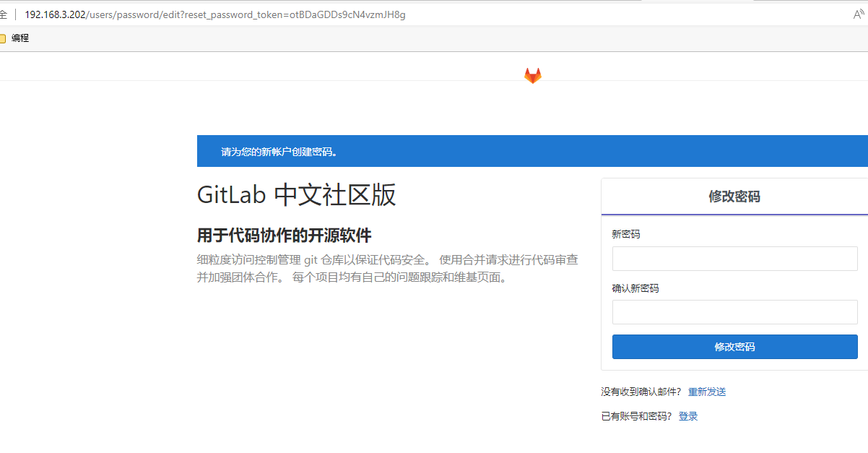Screen dimensions: 868x453
Task: Click the heading GitLab 中文社区版
Action: tap(297, 195)
